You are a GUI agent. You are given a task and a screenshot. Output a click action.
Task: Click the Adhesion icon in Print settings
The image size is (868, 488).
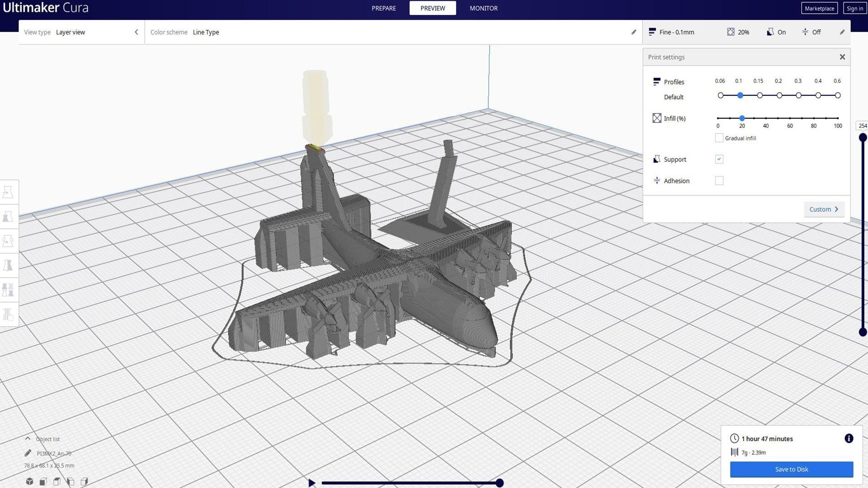656,180
